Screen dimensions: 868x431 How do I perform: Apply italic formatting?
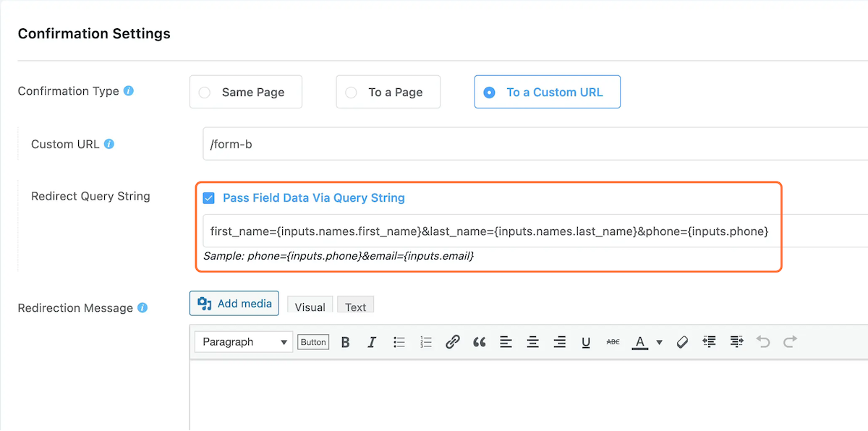(x=372, y=341)
